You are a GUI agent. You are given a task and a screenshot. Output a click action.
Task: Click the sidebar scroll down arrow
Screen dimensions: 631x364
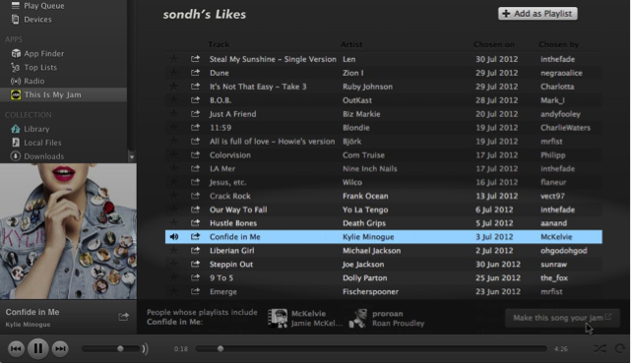point(132,156)
